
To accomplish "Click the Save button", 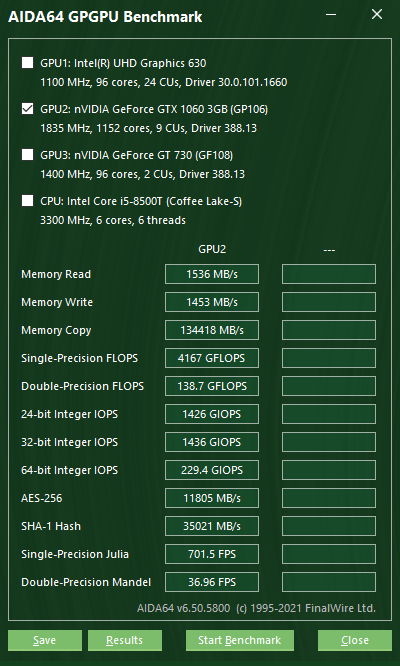I will (45, 640).
